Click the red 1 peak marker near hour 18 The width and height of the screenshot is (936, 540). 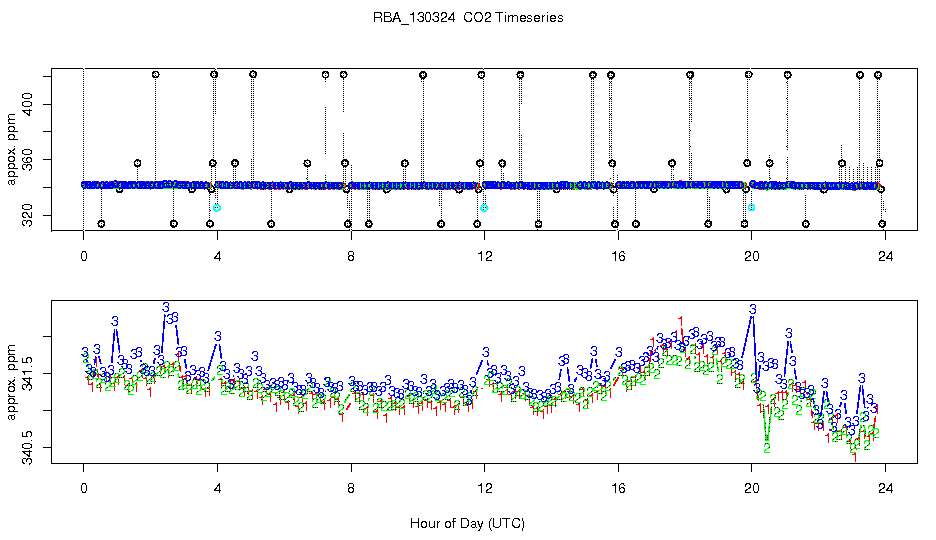click(681, 322)
